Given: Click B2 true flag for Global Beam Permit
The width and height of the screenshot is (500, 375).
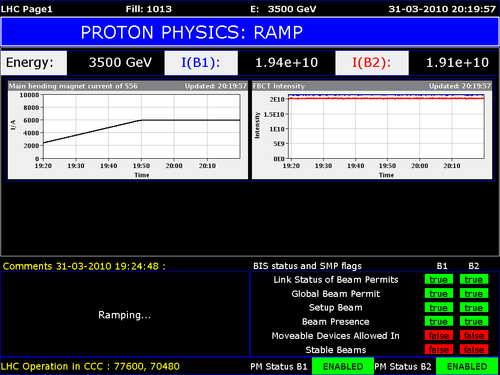Looking at the screenshot, I should click(474, 293).
